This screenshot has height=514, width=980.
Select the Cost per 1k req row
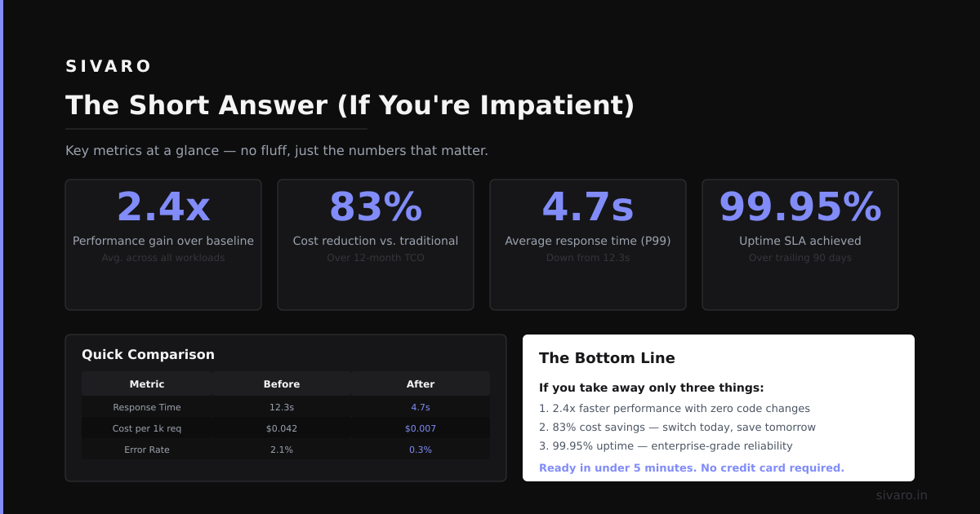tap(286, 428)
